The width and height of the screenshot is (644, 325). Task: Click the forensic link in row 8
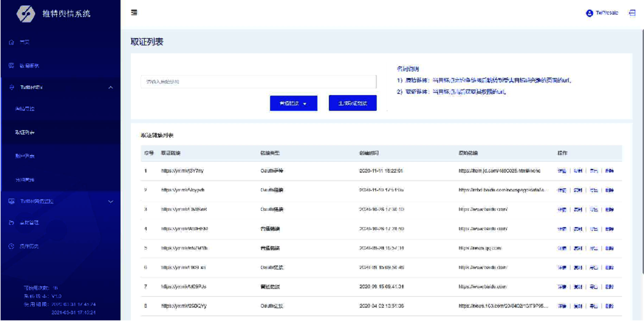184,306
